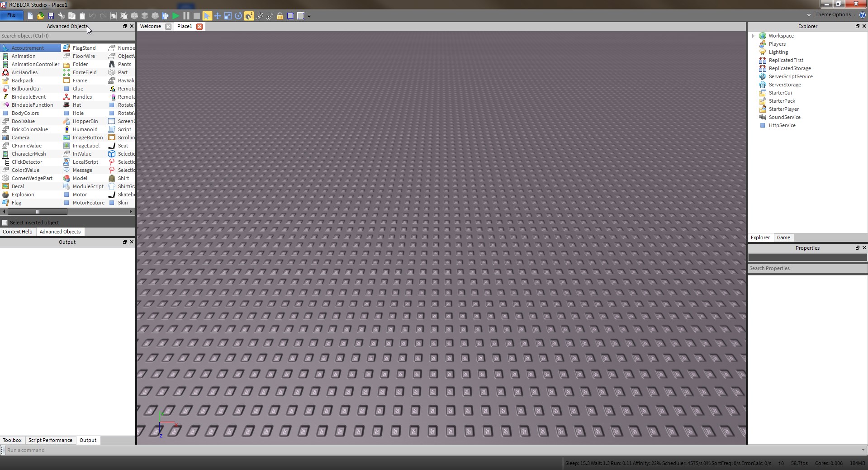This screenshot has height=470, width=868.
Task: Close the Explorer panel
Action: [x=864, y=26]
